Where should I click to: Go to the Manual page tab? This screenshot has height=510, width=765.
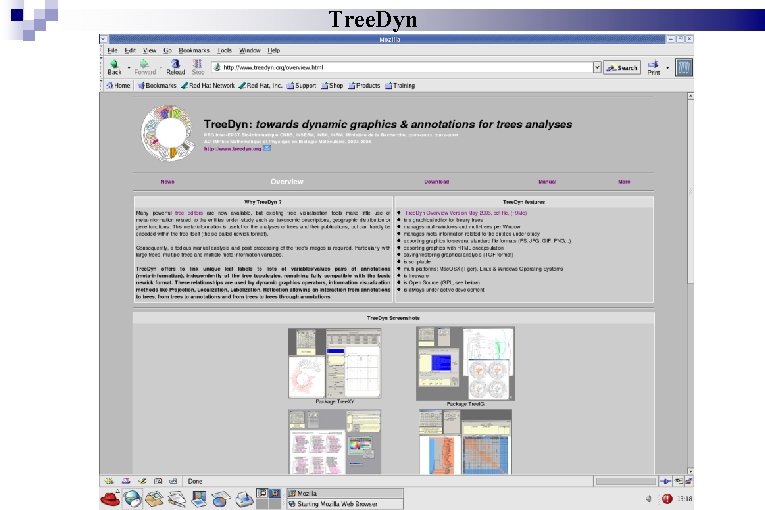coord(547,182)
